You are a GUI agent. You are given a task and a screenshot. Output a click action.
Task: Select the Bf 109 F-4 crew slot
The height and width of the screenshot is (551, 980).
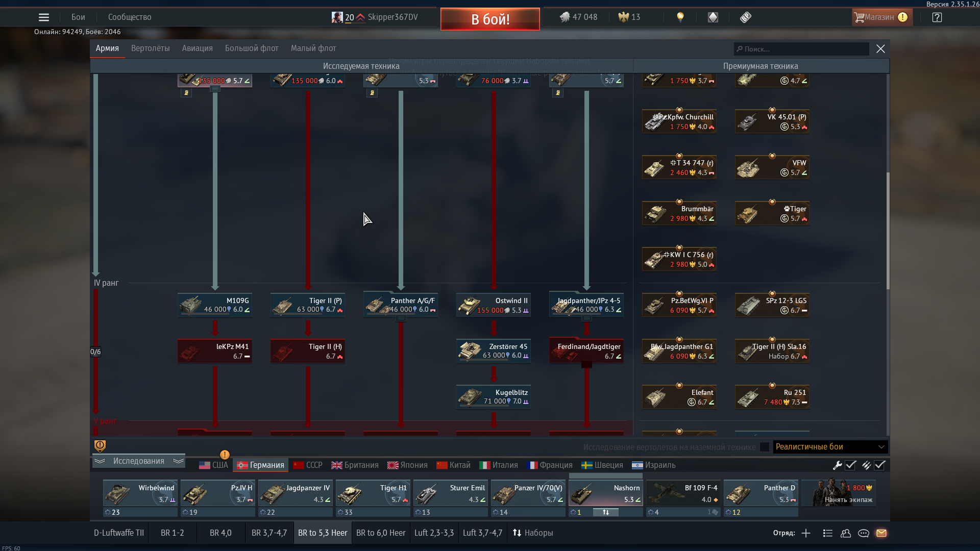point(683,494)
